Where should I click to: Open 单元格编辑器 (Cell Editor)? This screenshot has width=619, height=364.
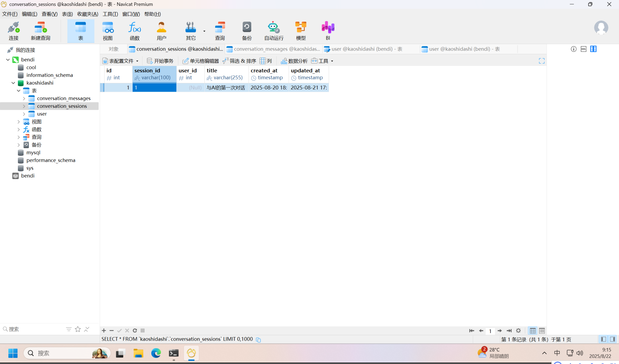click(201, 61)
